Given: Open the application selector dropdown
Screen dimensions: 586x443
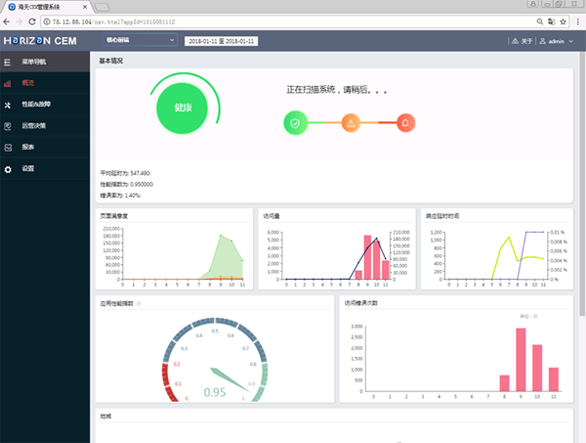Looking at the screenshot, I should (140, 40).
